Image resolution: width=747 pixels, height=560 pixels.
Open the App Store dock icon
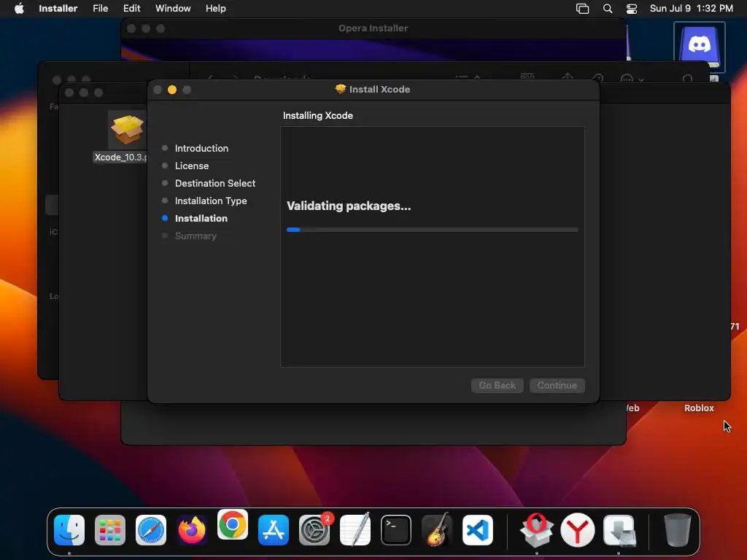[274, 530]
